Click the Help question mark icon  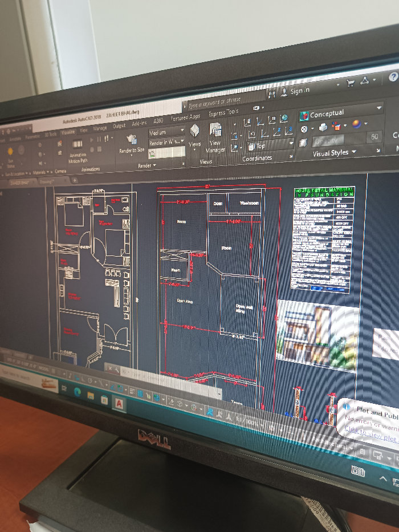coord(393,78)
